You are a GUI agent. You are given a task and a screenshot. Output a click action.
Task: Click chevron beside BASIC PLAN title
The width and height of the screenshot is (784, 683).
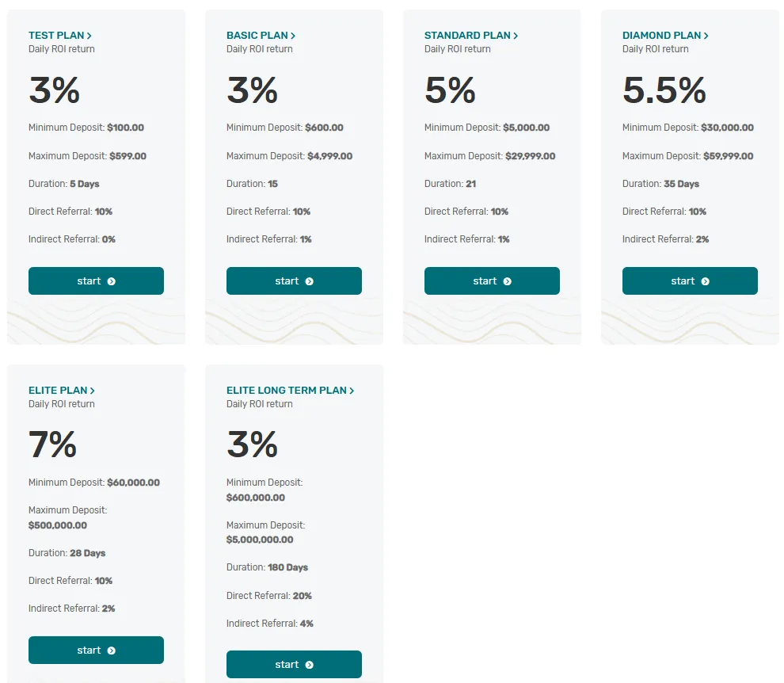293,36
